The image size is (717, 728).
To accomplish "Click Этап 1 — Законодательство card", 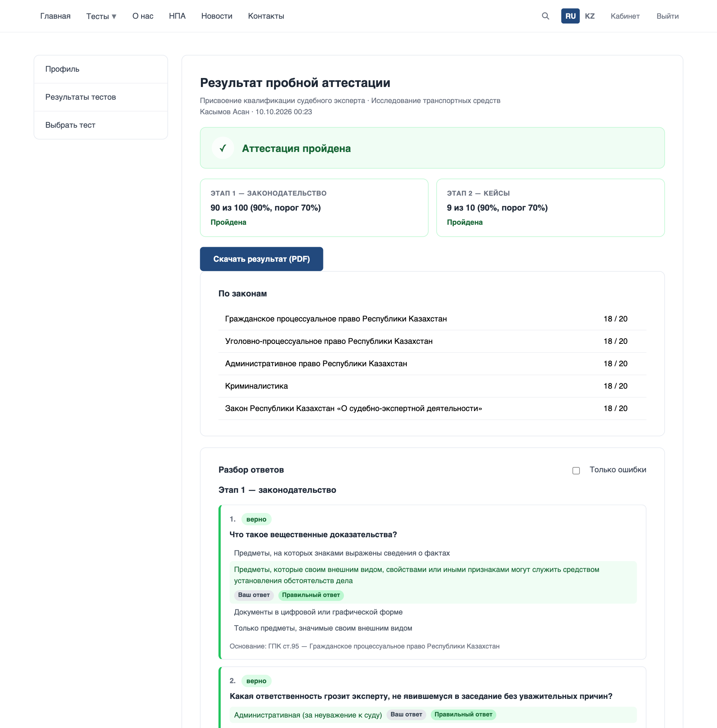I will 314,208.
